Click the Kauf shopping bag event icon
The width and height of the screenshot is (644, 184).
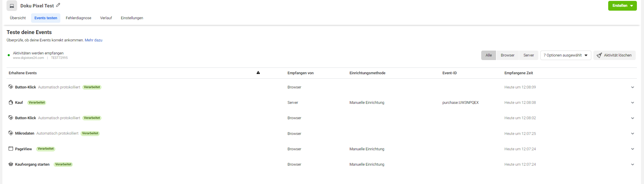[x=11, y=102]
